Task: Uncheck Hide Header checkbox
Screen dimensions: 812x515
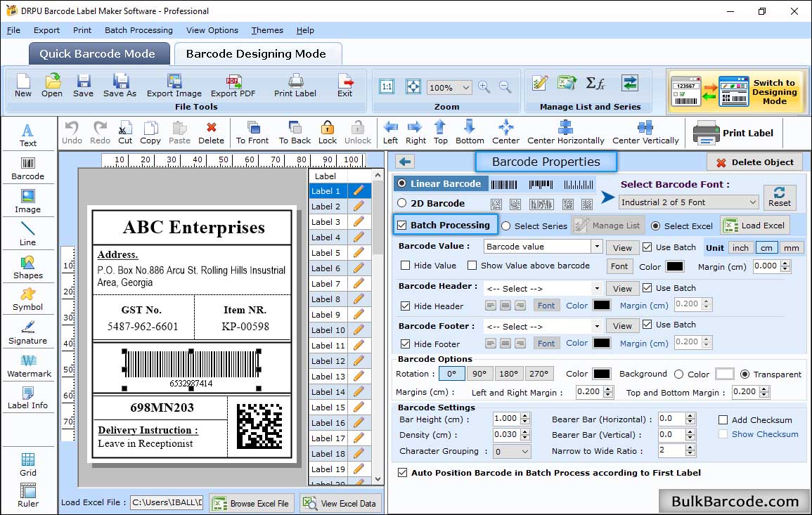Action: [406, 306]
